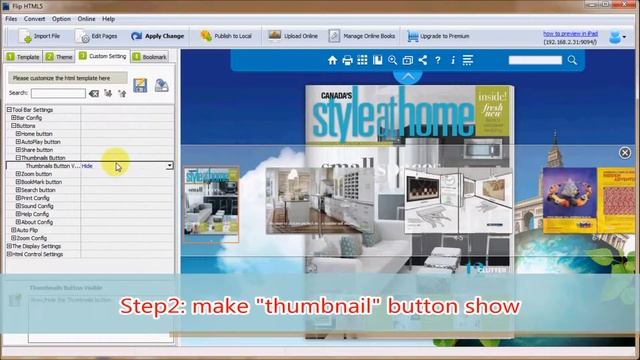Click Publish to Local
Image resolution: width=640 pixels, height=360 pixels.
click(226, 36)
